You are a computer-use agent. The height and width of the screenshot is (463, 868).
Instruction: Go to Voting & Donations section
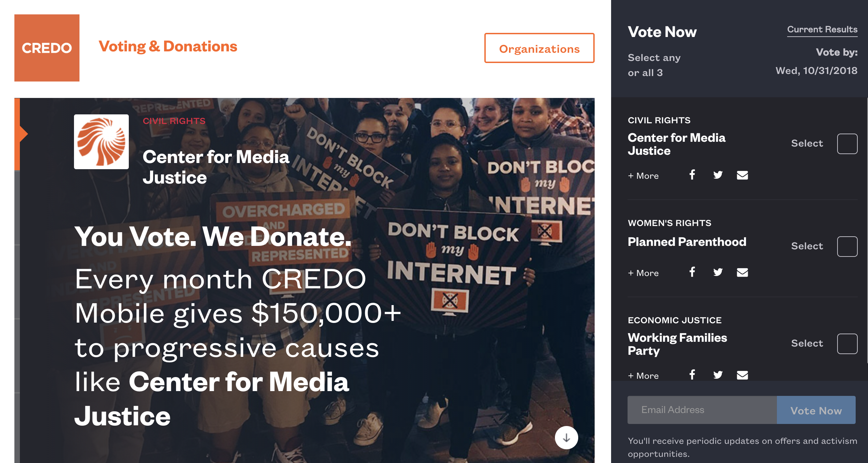click(168, 47)
